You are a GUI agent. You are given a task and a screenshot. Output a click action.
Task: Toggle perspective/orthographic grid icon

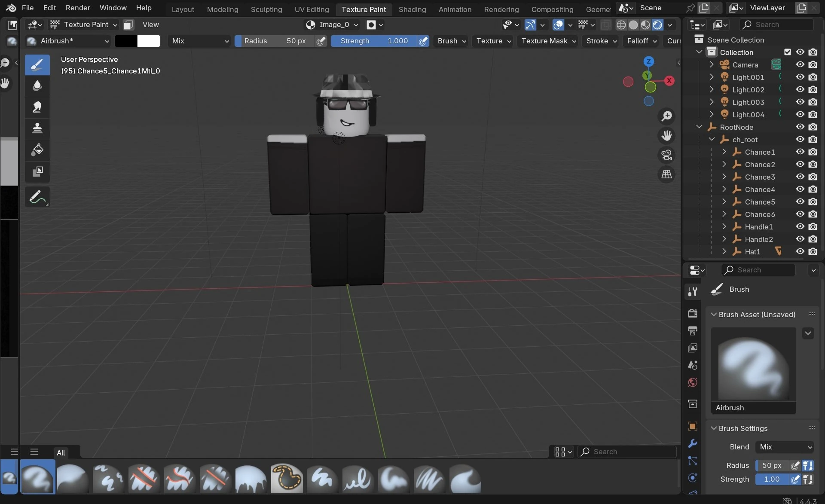[x=666, y=174]
